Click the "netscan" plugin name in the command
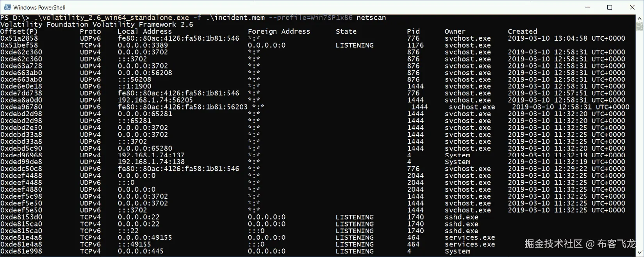 click(x=371, y=18)
